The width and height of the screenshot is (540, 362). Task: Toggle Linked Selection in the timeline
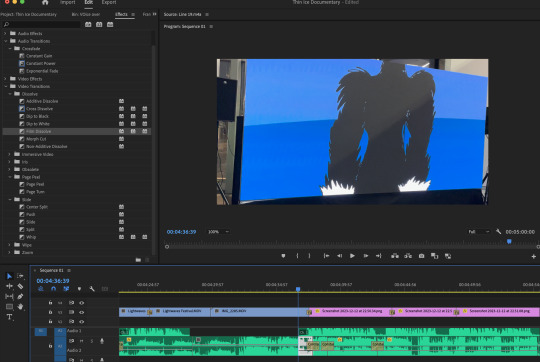pos(66,289)
